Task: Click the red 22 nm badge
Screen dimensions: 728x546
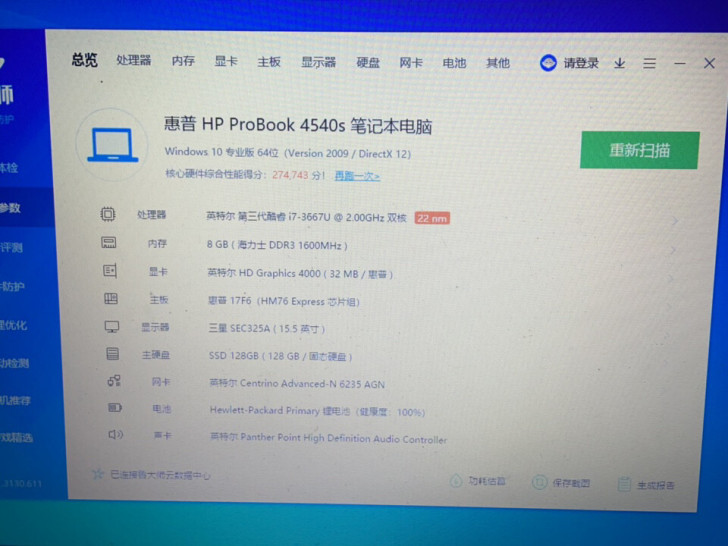Action: coord(432,218)
